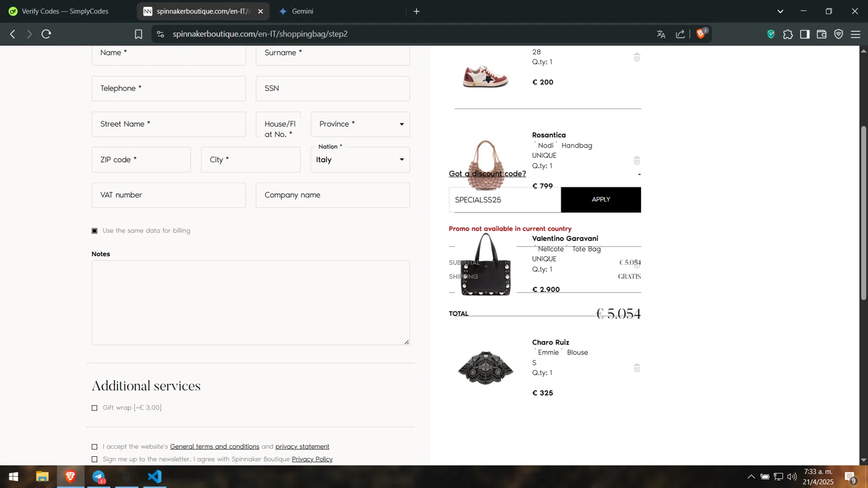Click the Street Name field
The image size is (868, 488).
click(168, 124)
